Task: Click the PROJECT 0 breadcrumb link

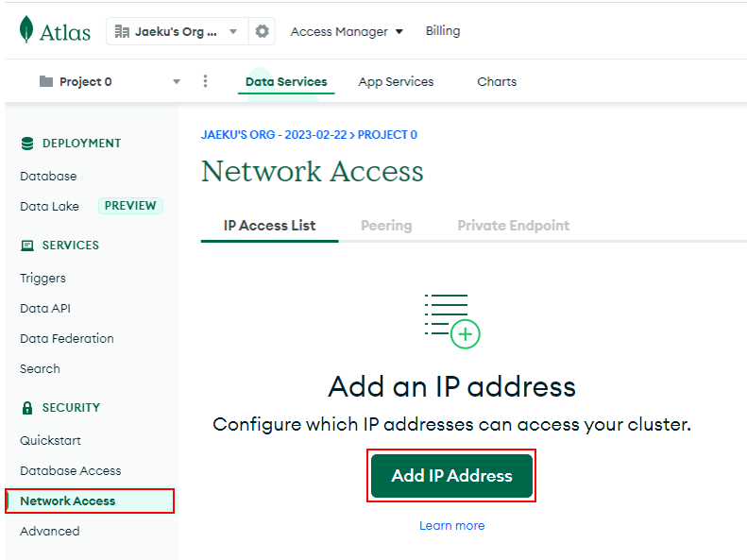Action: (387, 135)
